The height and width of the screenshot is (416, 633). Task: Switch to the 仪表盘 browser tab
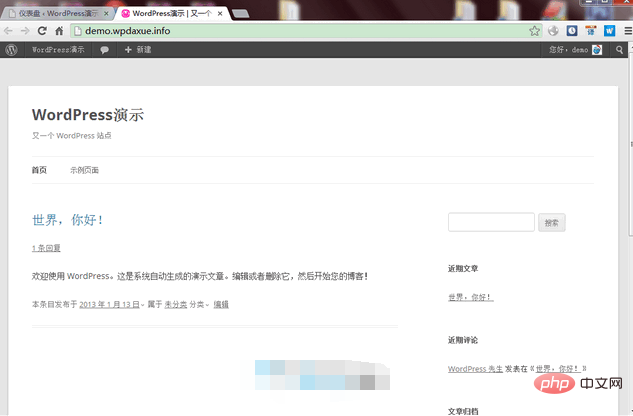tap(57, 13)
